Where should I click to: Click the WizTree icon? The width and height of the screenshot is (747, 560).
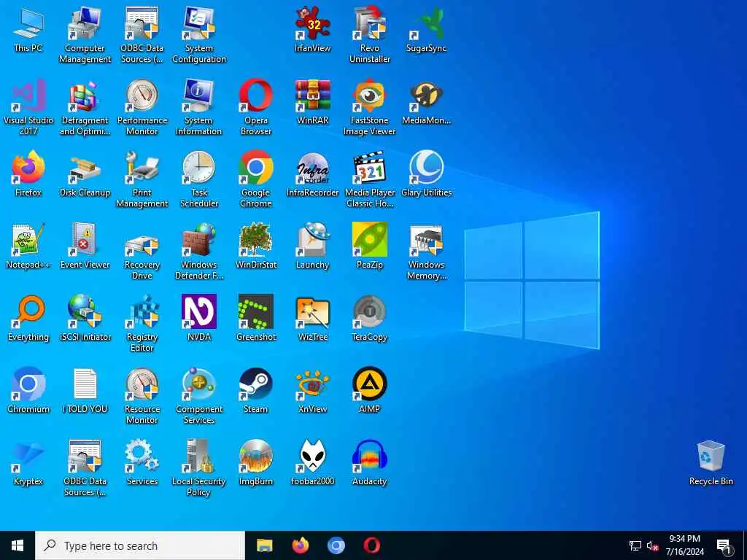pyautogui.click(x=312, y=318)
